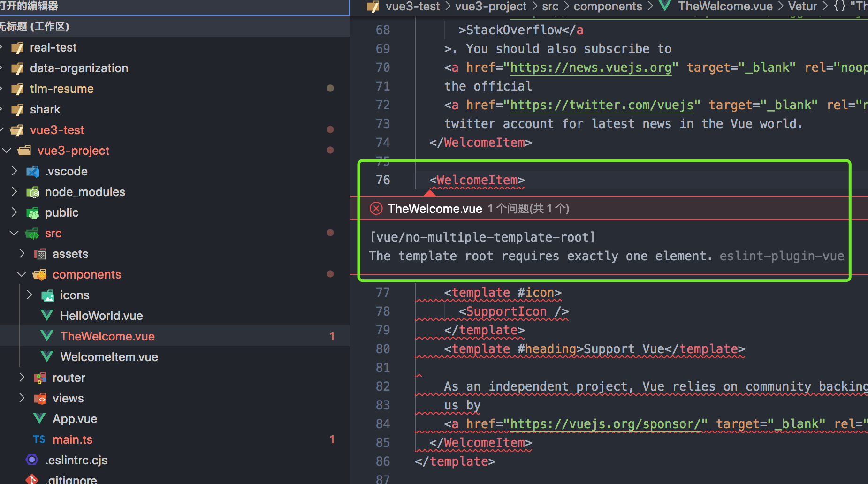The width and height of the screenshot is (868, 484).
Task: Click the Vue icon beside HelloWorld.vue
Action: tap(47, 316)
